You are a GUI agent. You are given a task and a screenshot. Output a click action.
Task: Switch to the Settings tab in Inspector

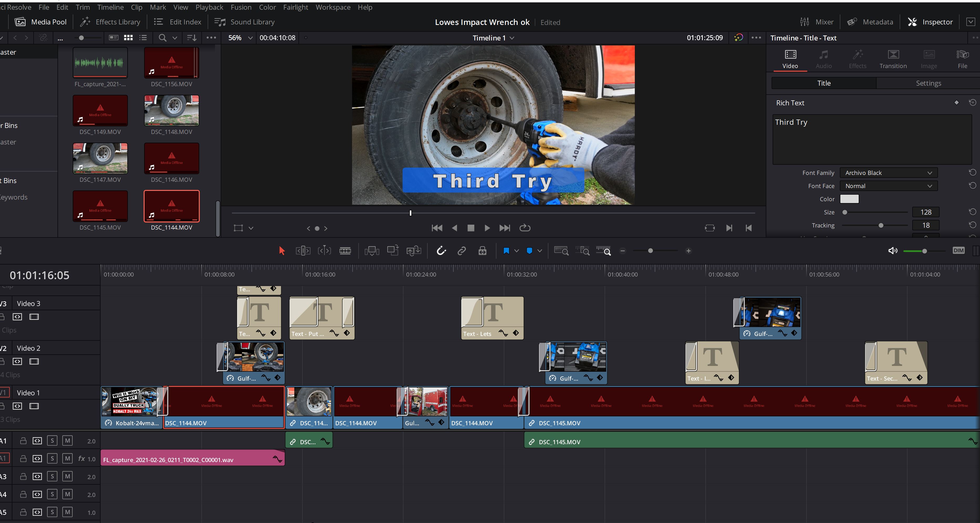coord(928,83)
